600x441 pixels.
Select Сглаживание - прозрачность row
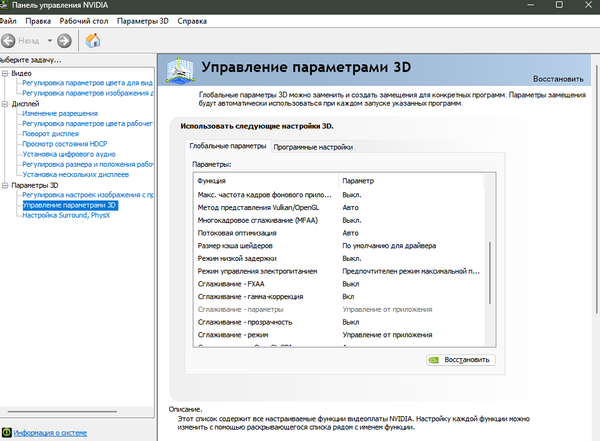341,322
